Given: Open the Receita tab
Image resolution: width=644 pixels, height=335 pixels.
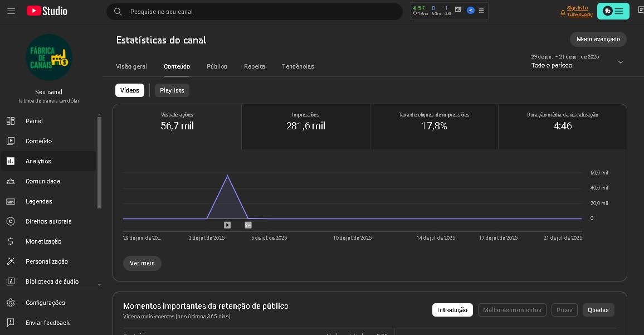Looking at the screenshot, I should pos(255,66).
